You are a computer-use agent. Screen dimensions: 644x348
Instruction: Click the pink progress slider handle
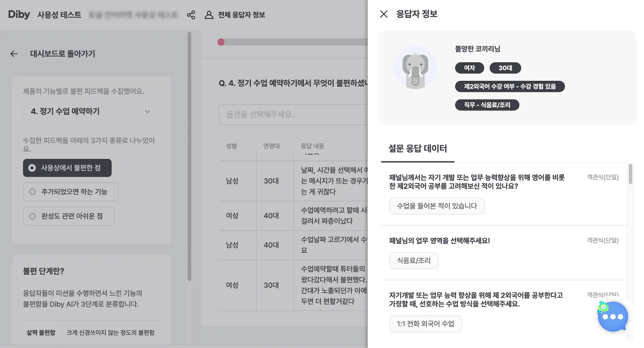coord(221,42)
